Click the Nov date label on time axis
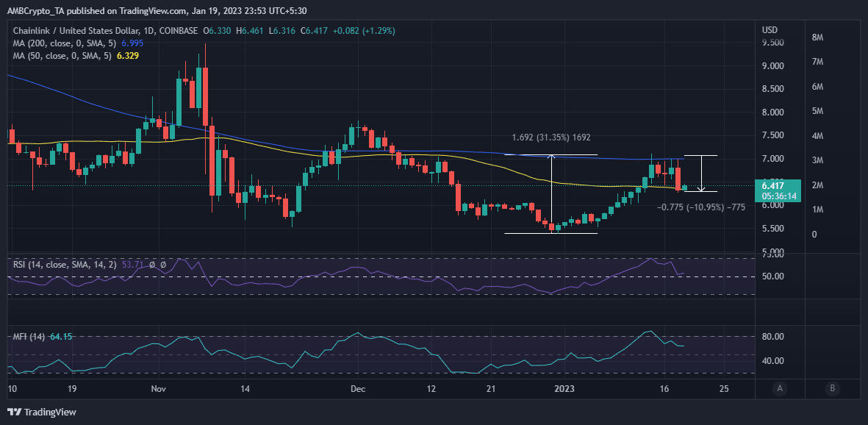 pos(159,389)
